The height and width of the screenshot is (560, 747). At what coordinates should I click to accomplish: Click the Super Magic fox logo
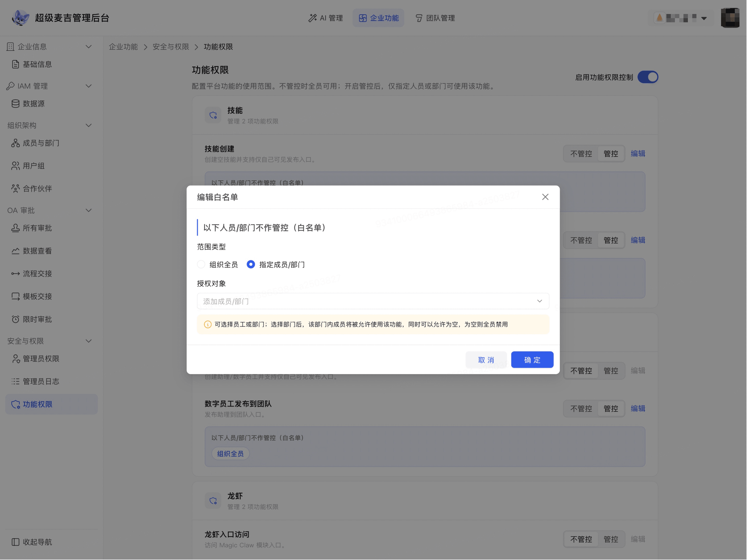point(20,18)
